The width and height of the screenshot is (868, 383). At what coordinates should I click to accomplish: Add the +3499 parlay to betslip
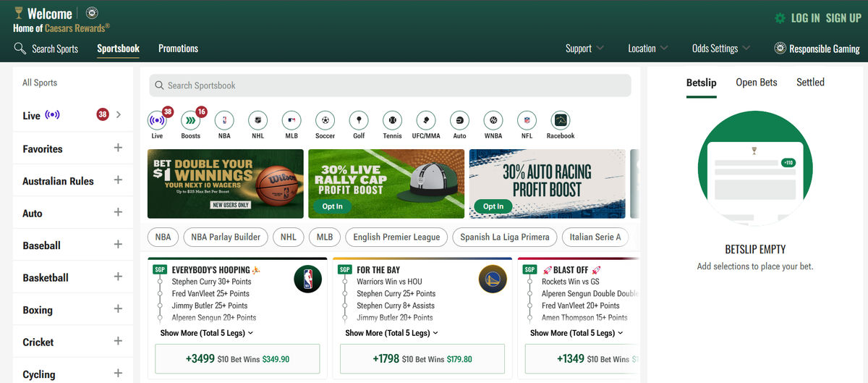[x=237, y=358]
